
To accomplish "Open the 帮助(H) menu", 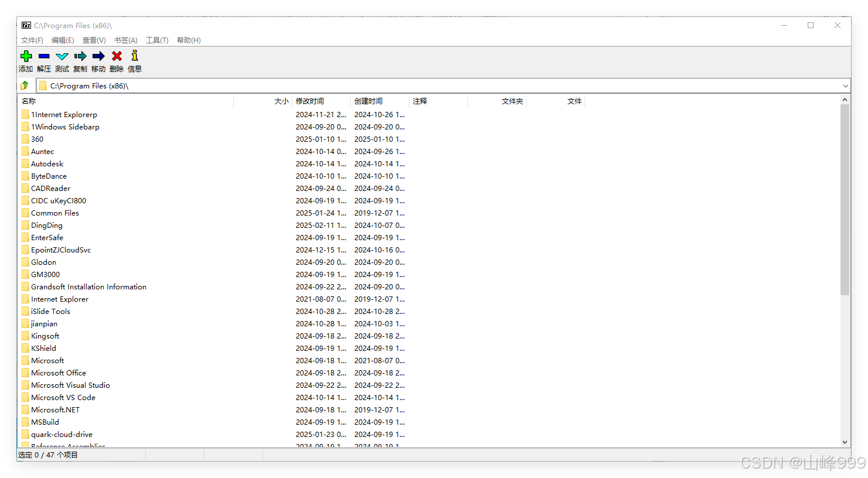I will click(x=189, y=40).
